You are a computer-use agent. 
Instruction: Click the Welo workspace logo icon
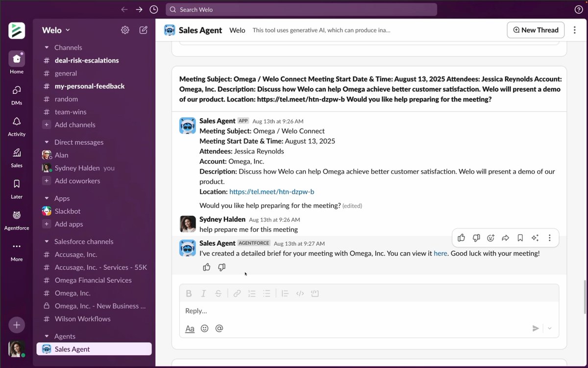[x=17, y=30]
